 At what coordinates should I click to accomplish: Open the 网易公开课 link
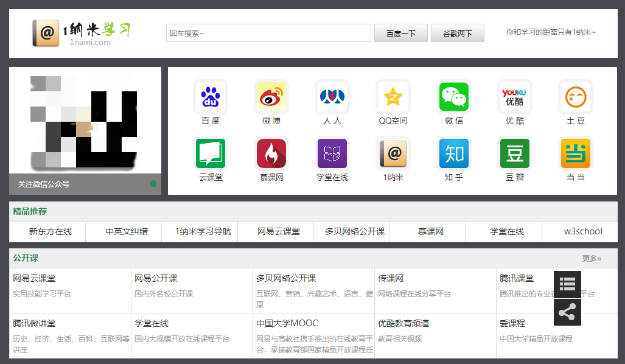click(x=156, y=278)
